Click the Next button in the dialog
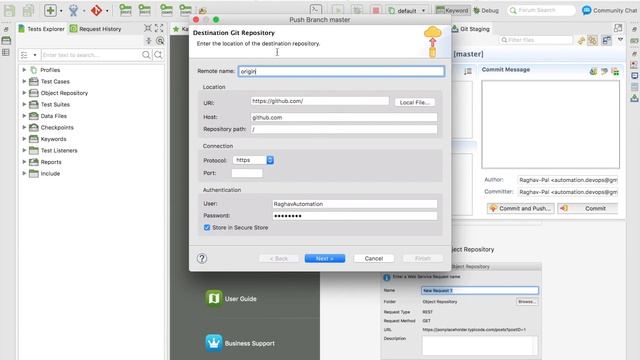Image resolution: width=640 pixels, height=360 pixels. (325, 258)
